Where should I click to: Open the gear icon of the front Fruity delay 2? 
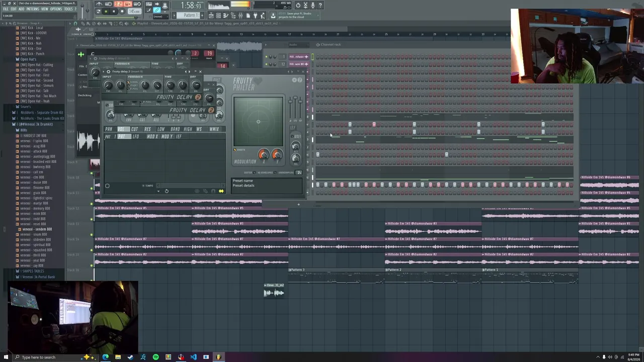click(x=108, y=71)
